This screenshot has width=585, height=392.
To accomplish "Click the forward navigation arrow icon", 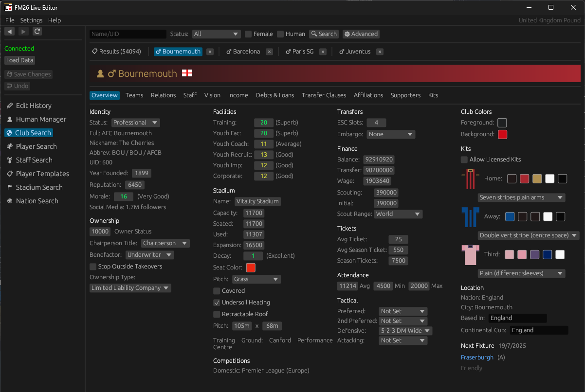I will 23,32.
